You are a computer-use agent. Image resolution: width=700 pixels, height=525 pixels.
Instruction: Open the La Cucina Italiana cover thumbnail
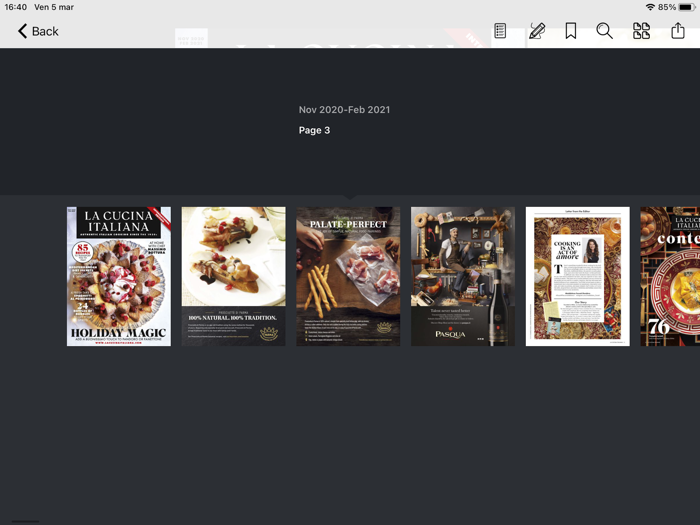pyautogui.click(x=119, y=276)
